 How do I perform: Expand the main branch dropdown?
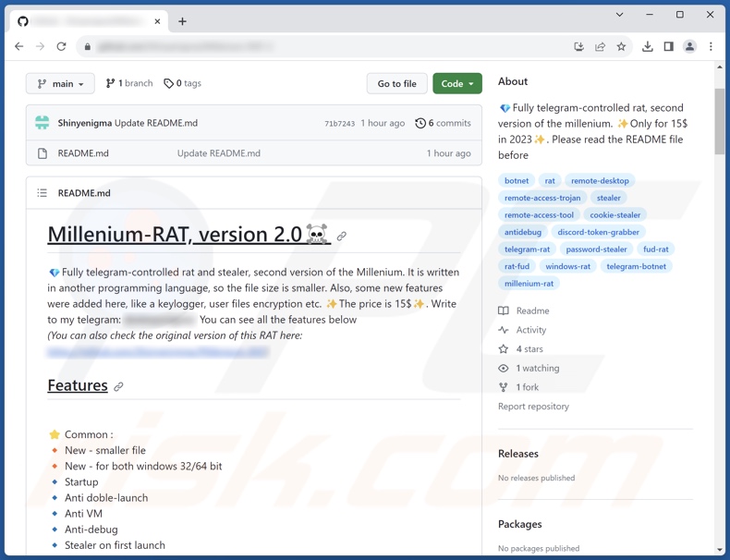[x=60, y=84]
